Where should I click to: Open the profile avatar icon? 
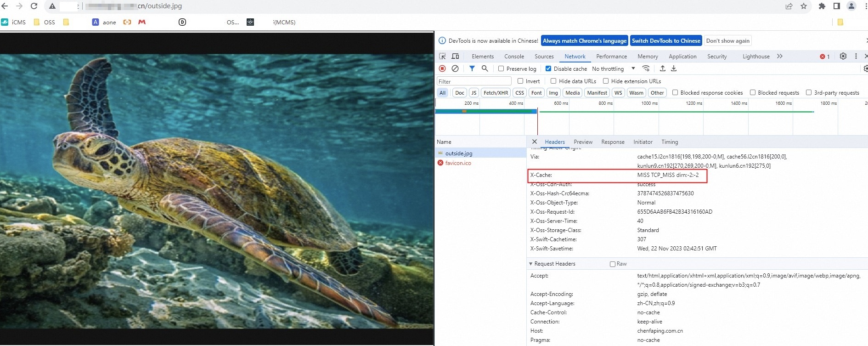pos(851,6)
